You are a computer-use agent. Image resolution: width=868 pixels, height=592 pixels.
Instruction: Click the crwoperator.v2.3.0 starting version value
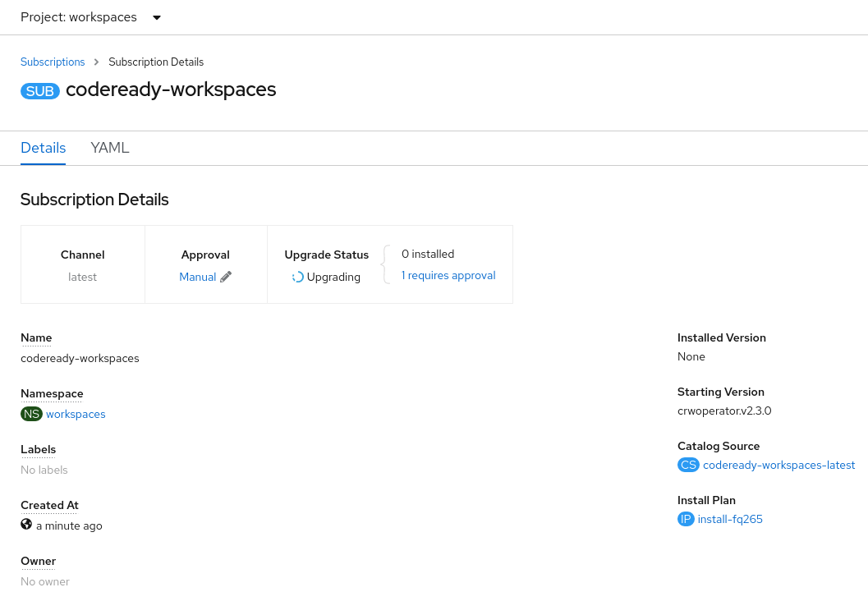click(x=724, y=411)
